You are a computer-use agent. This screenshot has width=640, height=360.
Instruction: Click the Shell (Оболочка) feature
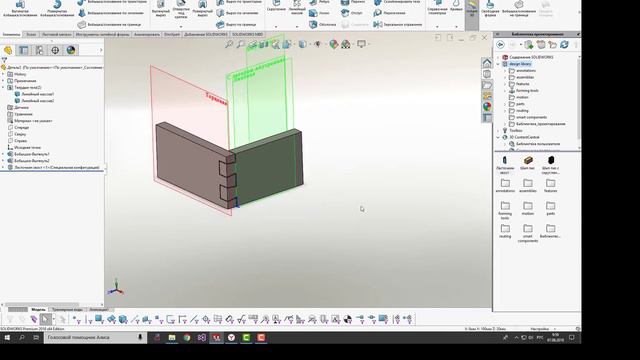click(x=322, y=24)
